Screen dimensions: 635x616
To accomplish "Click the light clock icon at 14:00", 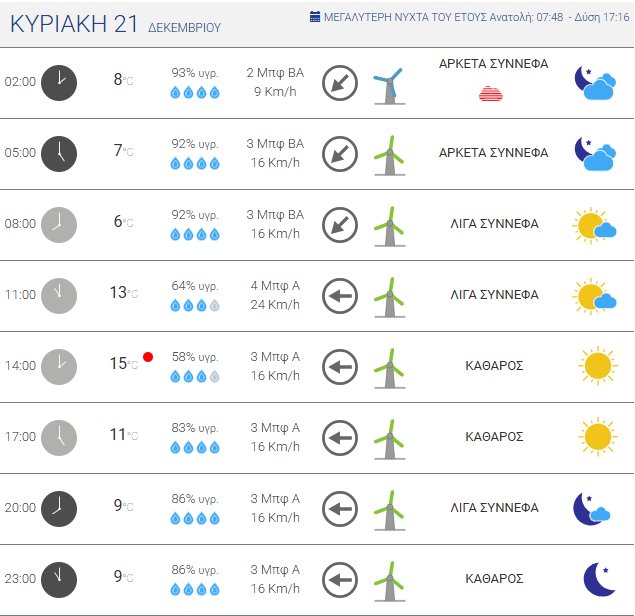I will 59,366.
